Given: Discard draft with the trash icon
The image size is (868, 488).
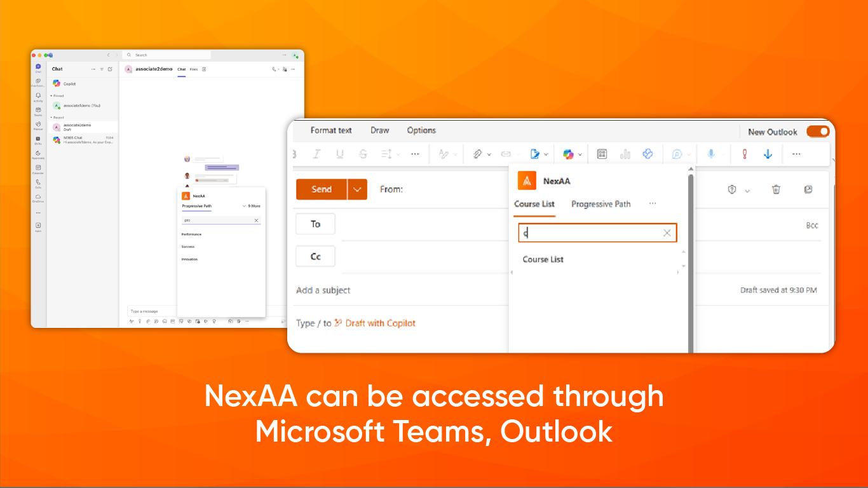Looking at the screenshot, I should click(776, 189).
